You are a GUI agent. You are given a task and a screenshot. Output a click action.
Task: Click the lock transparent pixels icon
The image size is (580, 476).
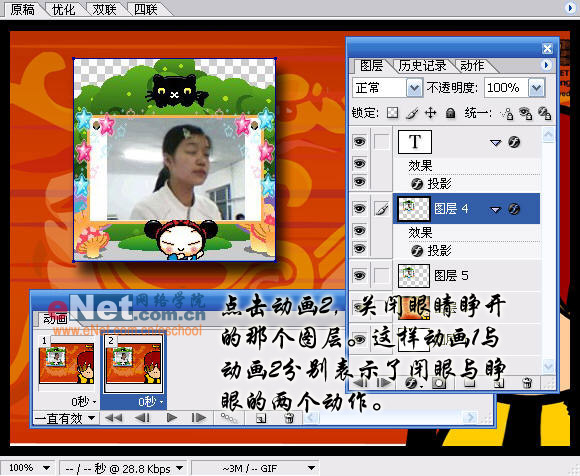pos(392,112)
